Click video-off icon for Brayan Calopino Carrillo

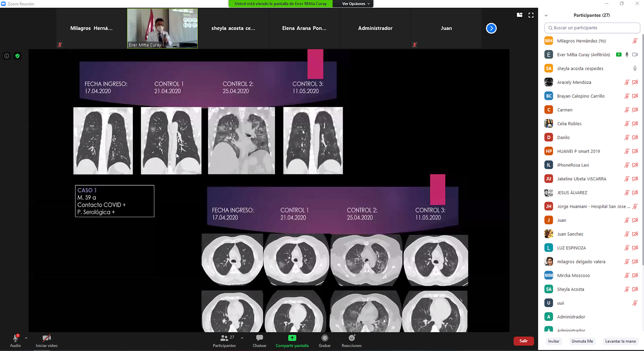[635, 96]
